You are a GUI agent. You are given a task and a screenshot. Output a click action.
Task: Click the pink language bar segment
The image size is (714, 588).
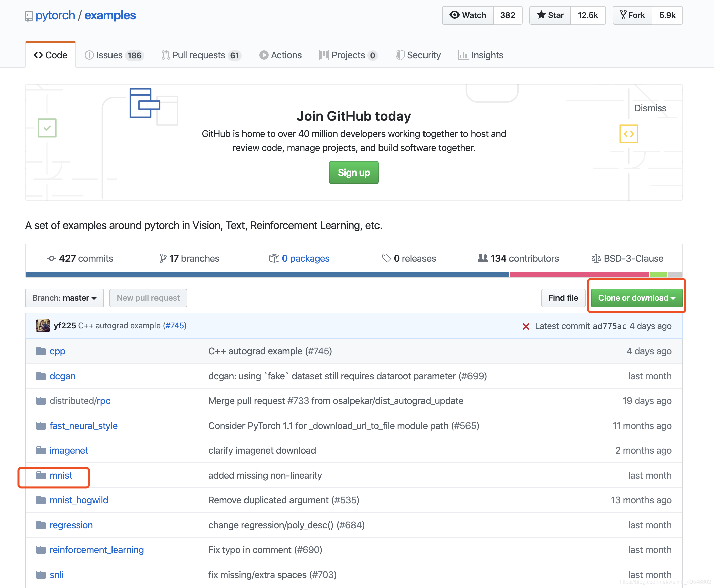(x=579, y=275)
